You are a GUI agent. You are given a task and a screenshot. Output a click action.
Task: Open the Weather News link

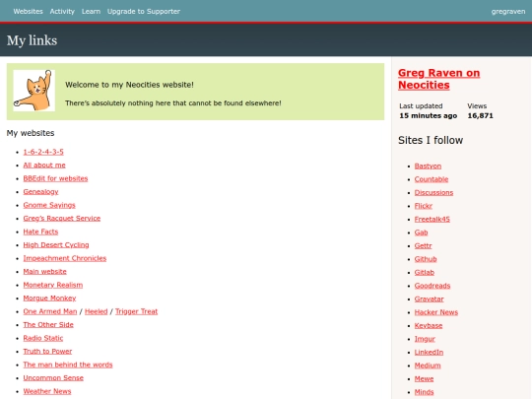click(47, 391)
